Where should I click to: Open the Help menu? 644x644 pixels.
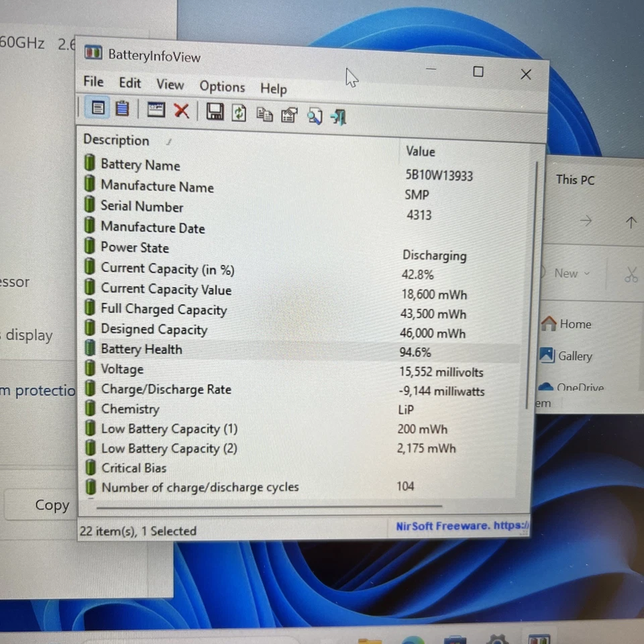tap(274, 89)
